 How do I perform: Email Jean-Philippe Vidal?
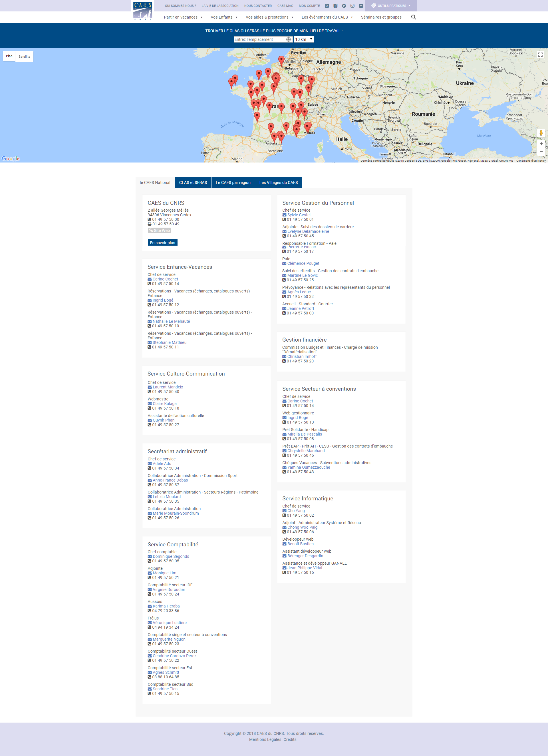pos(305,568)
